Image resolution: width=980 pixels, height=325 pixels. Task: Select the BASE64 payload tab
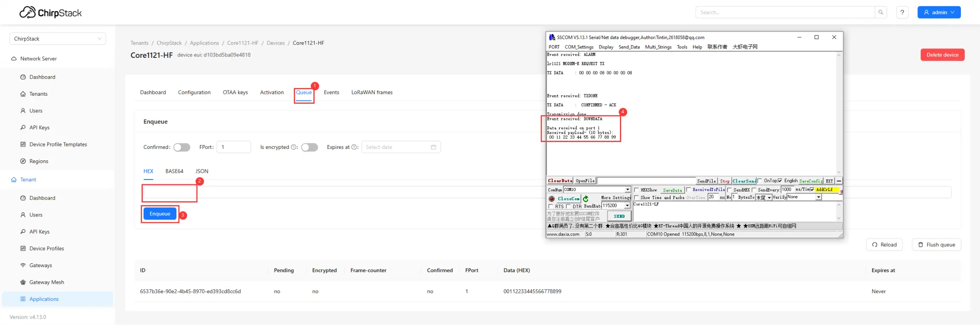174,171
